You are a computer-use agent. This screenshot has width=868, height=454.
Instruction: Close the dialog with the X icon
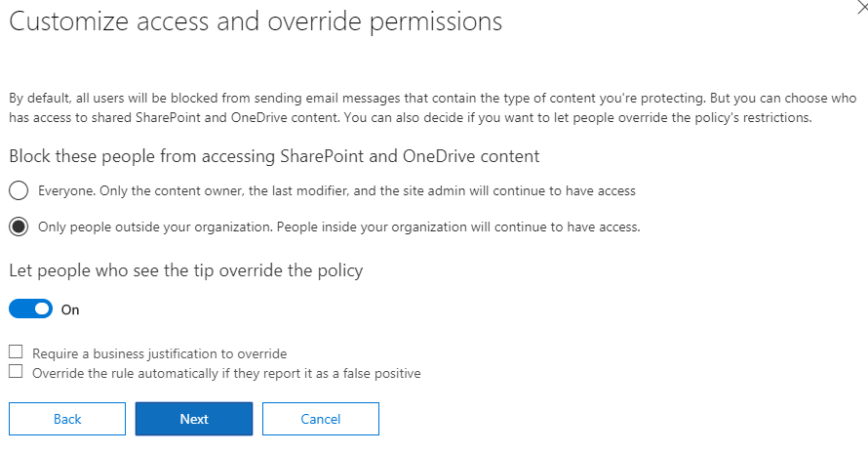point(862,7)
